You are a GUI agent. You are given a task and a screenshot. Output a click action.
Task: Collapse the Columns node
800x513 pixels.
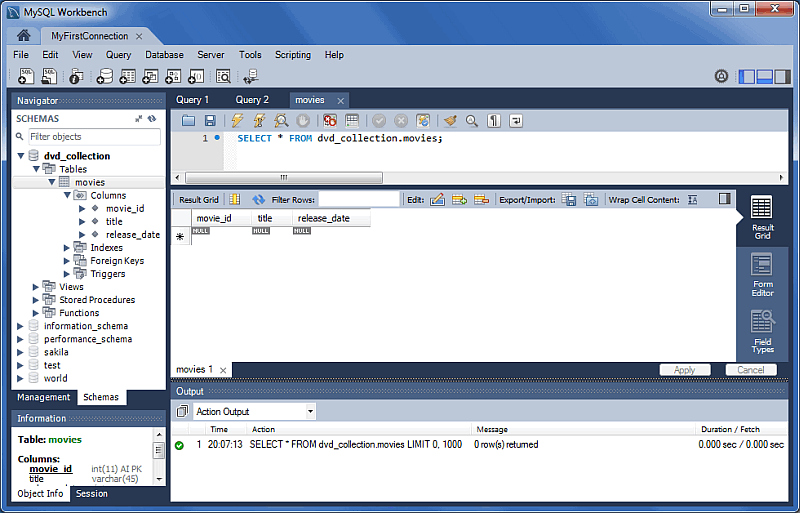click(x=67, y=196)
